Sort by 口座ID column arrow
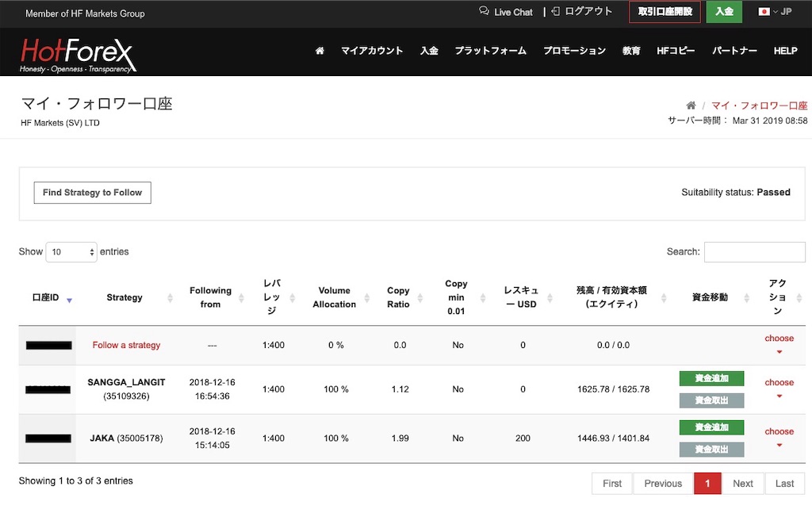Image resolution: width=812 pixels, height=509 pixels. click(x=70, y=300)
